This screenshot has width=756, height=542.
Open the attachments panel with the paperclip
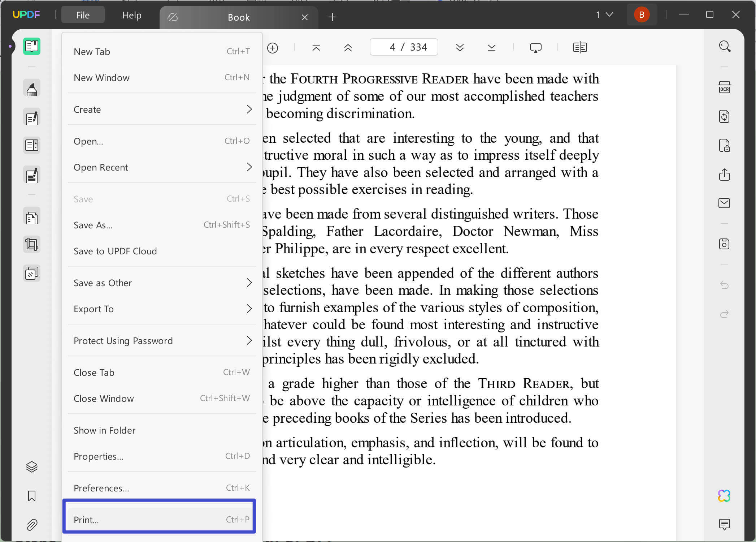pyautogui.click(x=32, y=525)
